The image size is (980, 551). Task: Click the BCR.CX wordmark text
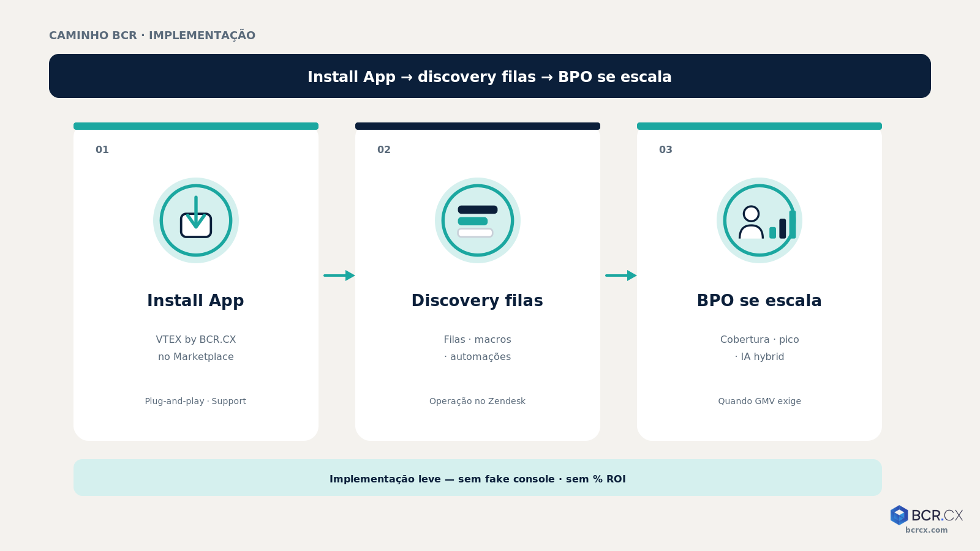point(937,515)
